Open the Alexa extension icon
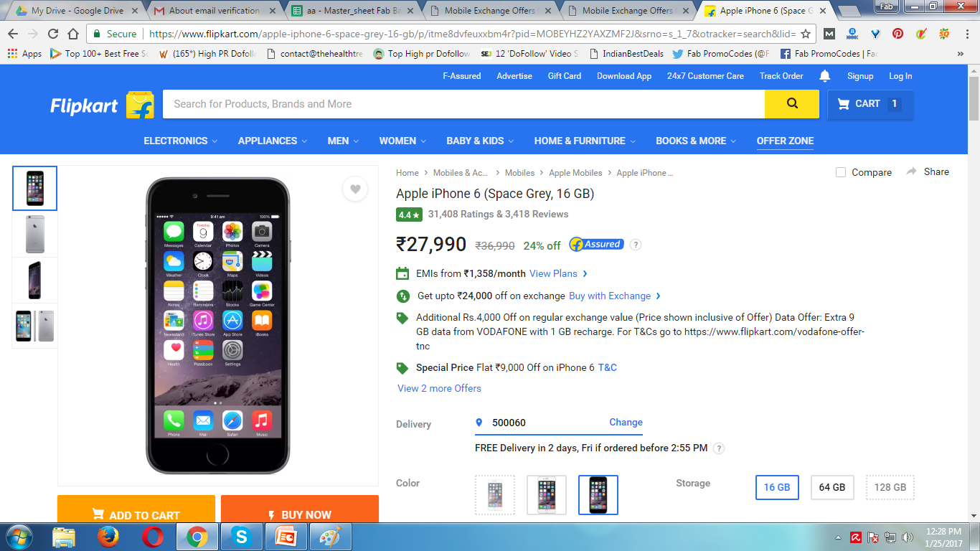Viewport: 980px width, 551px height. (x=852, y=34)
